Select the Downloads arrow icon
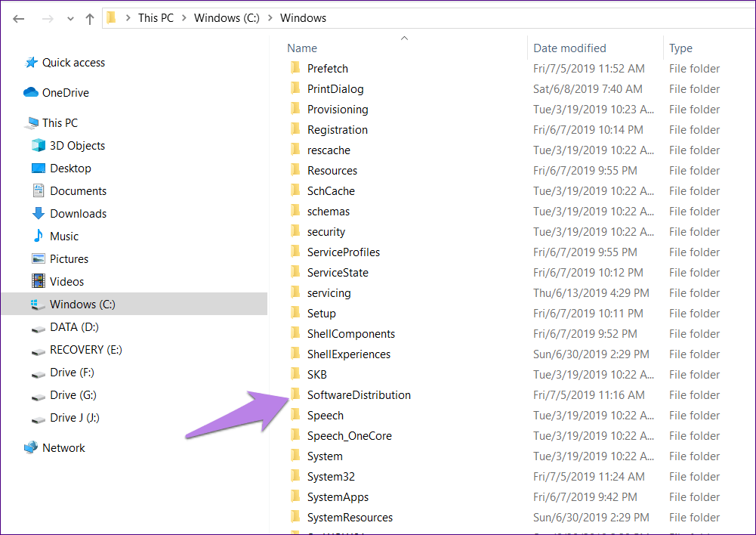756x535 pixels. point(38,213)
